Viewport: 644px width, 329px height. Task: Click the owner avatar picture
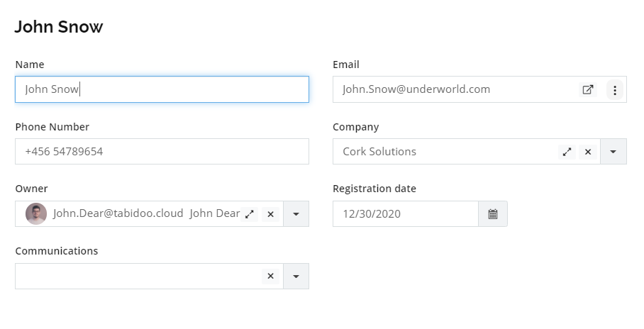[36, 214]
